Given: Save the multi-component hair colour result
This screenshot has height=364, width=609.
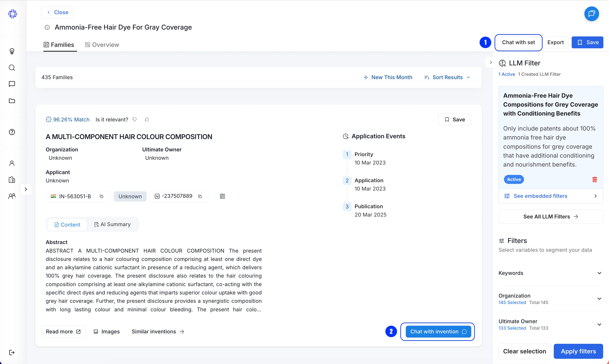Looking at the screenshot, I should pyautogui.click(x=455, y=120).
